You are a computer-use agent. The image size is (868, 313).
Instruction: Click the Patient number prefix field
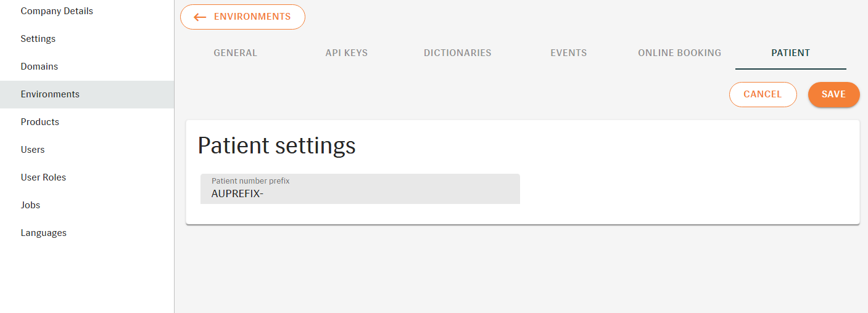click(360, 189)
